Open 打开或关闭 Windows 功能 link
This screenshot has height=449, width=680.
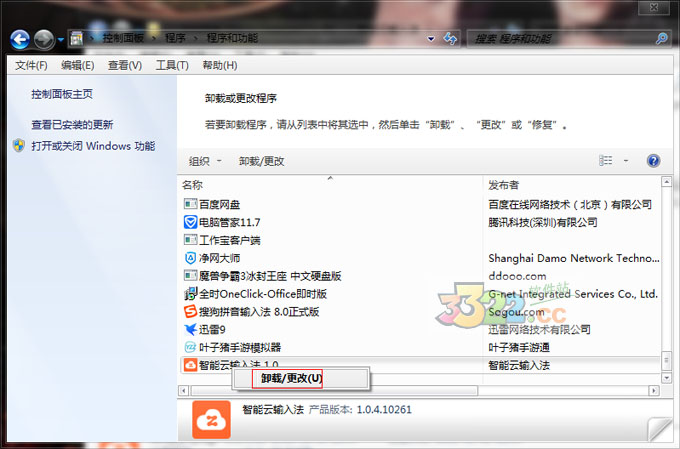tap(93, 146)
